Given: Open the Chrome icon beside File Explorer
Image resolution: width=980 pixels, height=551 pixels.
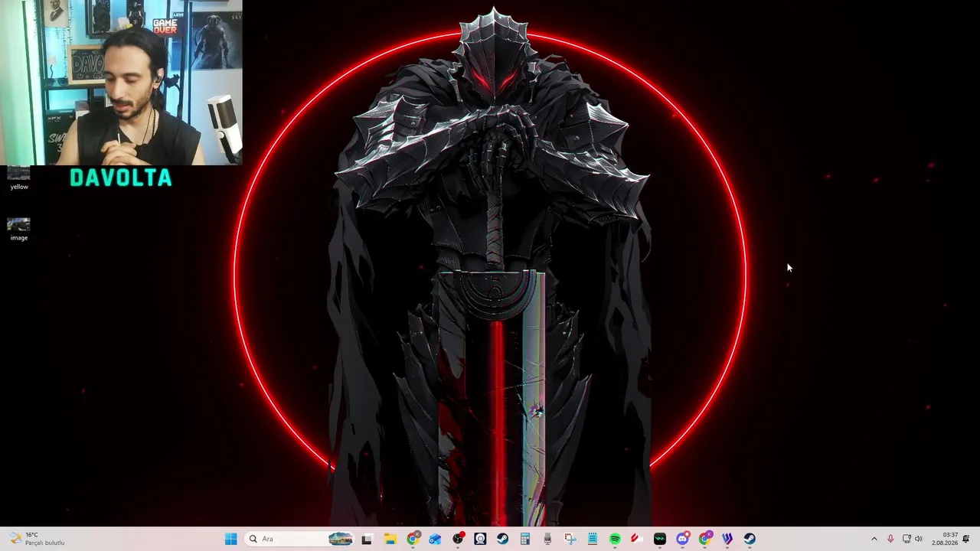Looking at the screenshot, I should tap(413, 539).
